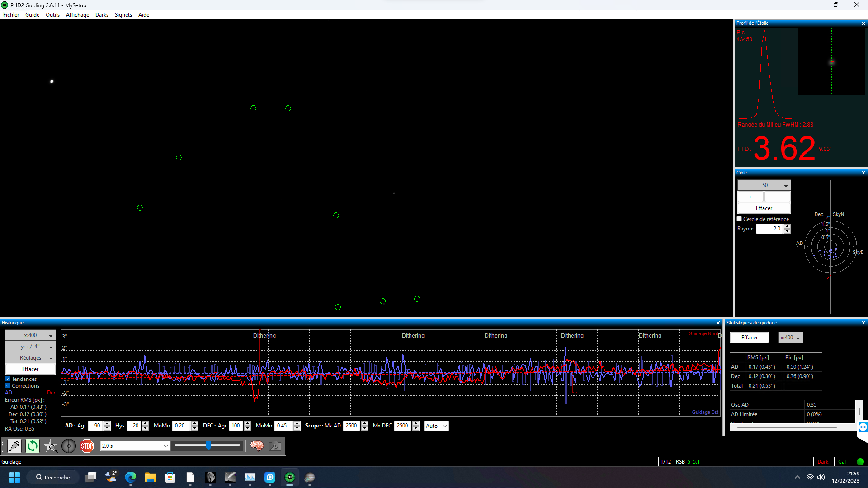
Task: Click the DEC Agr input field
Action: click(236, 426)
